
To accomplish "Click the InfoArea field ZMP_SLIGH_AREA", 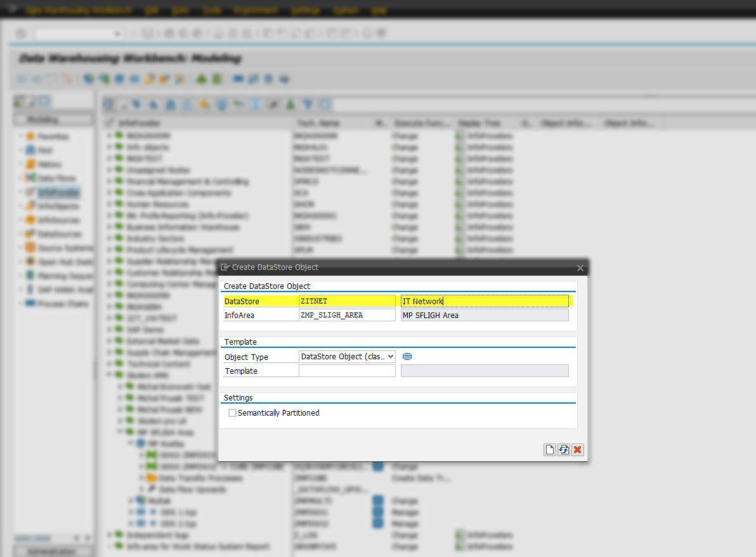I will click(347, 316).
